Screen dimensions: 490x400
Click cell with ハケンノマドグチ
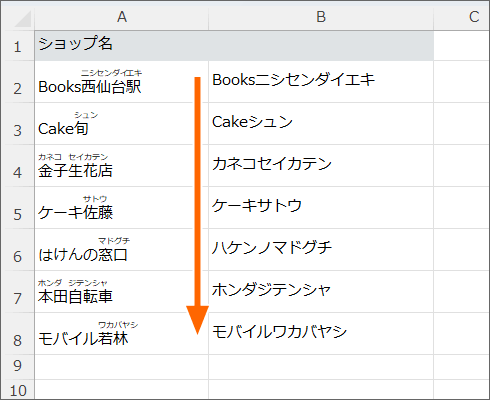pos(321,250)
